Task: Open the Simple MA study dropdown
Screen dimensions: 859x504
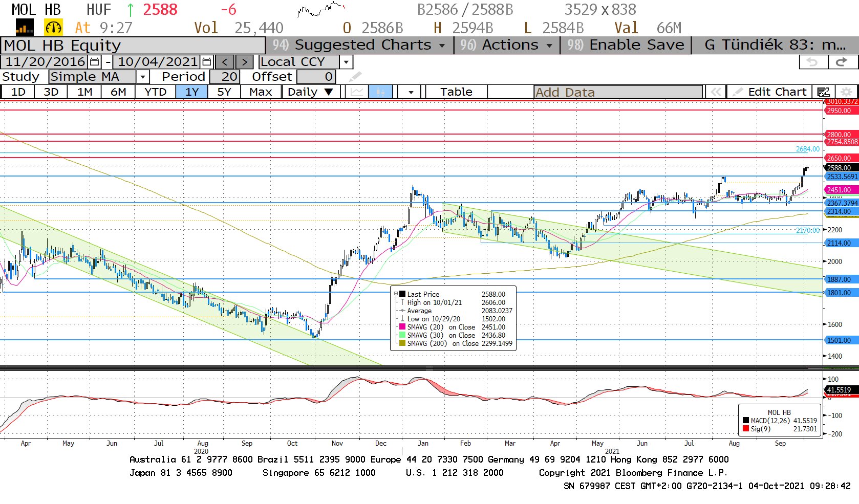Action: pos(143,77)
